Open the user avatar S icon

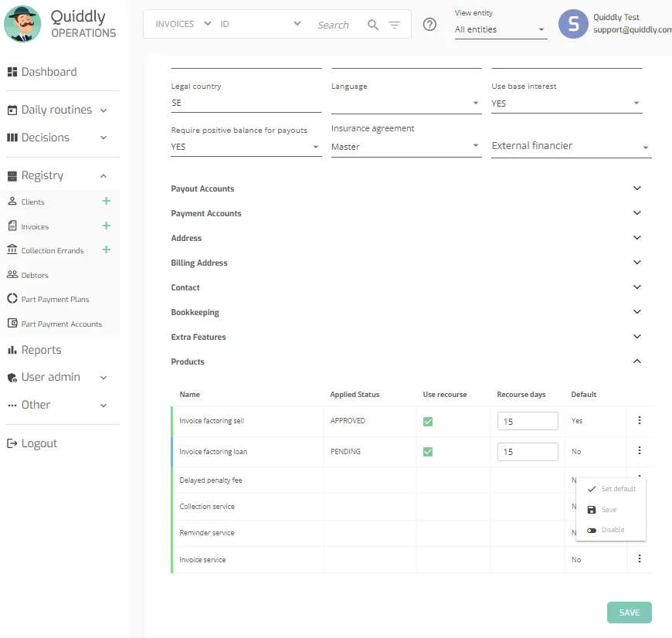(573, 24)
